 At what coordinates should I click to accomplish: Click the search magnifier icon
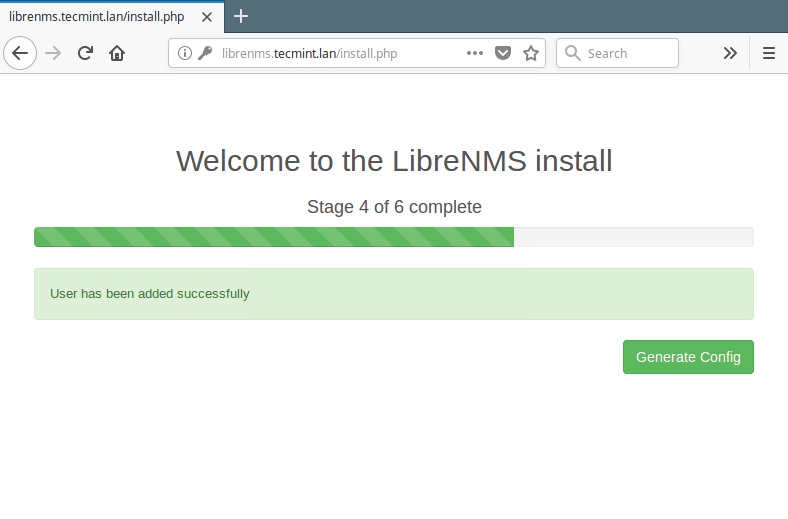click(572, 53)
